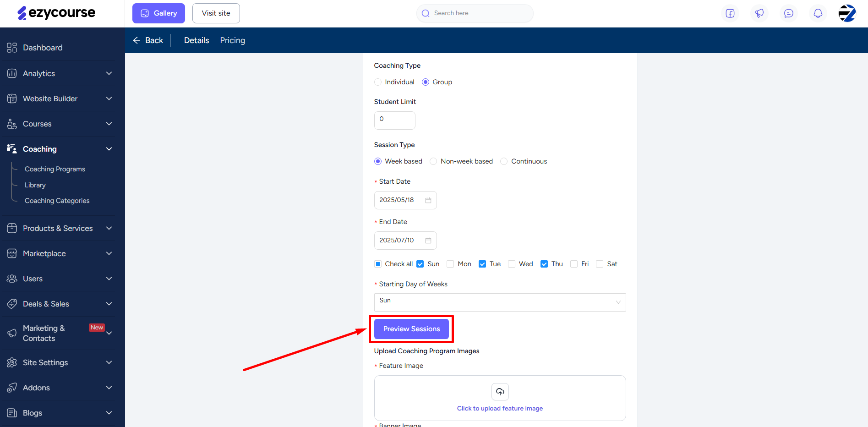Expand the Courses menu chevron
Screen dimensions: 868x427
click(x=109, y=124)
